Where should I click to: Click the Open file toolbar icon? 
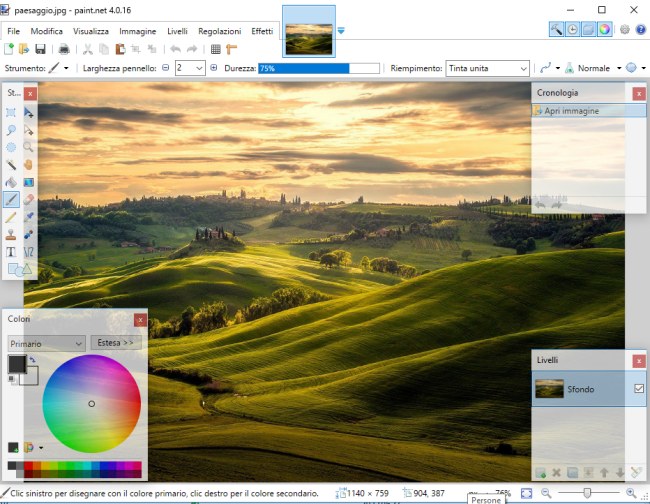pos(24,49)
